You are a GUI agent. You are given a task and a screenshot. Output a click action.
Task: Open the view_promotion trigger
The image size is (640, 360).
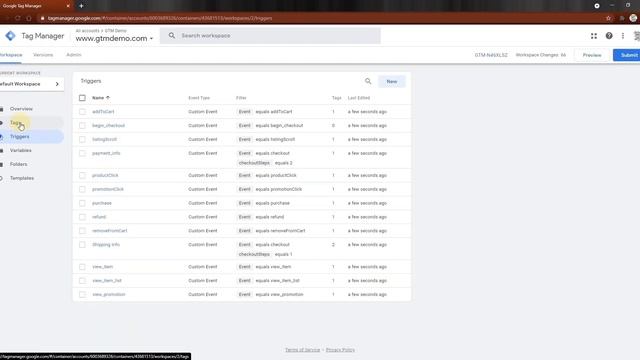pyautogui.click(x=109, y=295)
